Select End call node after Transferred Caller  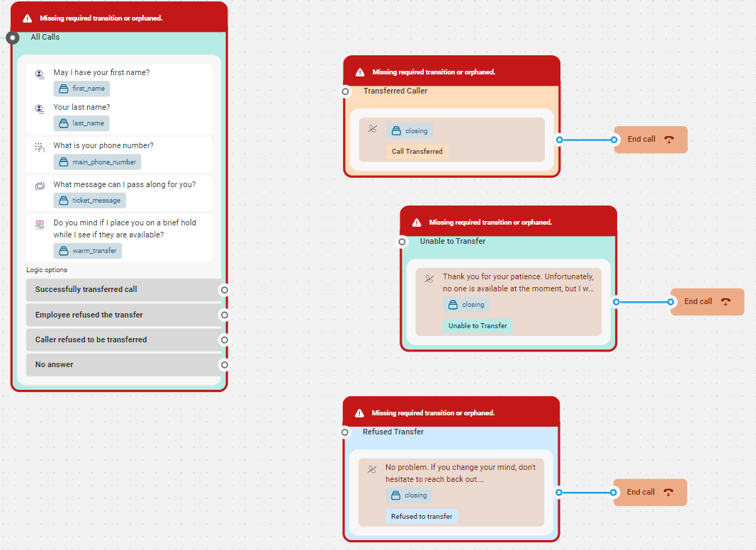point(650,140)
